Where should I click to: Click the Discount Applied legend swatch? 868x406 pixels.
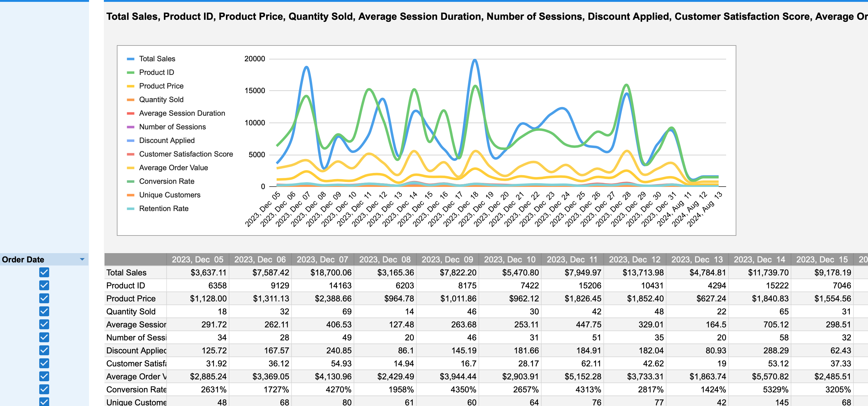[x=130, y=140]
